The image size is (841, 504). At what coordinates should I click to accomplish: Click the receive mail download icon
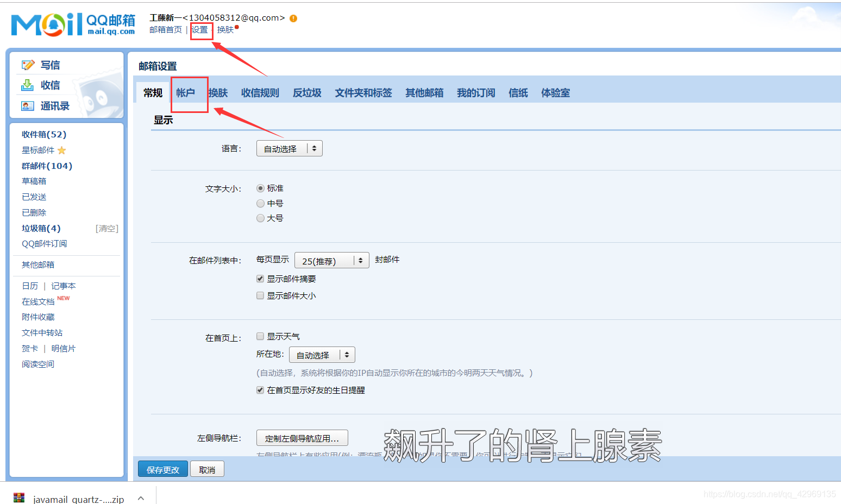click(x=27, y=85)
